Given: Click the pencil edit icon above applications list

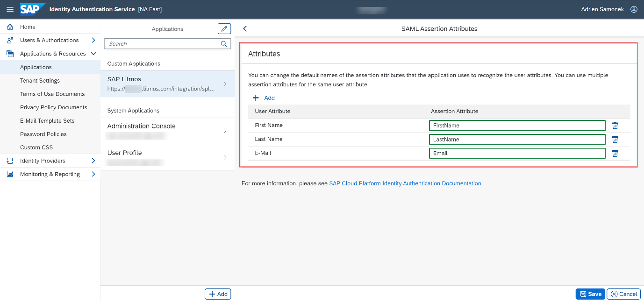Looking at the screenshot, I should click(x=224, y=29).
